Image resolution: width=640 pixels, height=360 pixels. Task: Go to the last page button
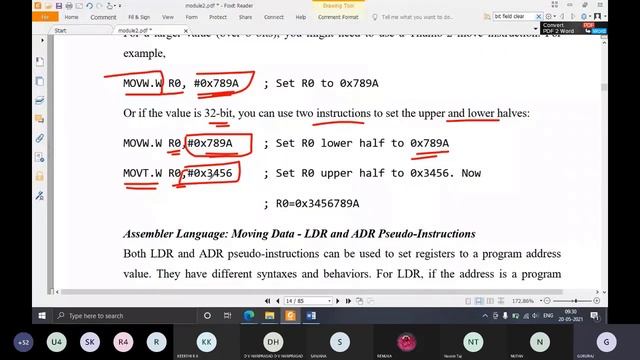[x=348, y=301]
